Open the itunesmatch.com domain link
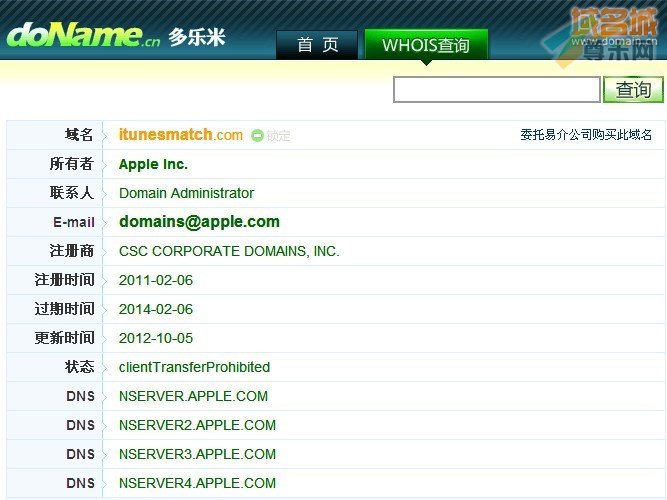 (x=181, y=135)
